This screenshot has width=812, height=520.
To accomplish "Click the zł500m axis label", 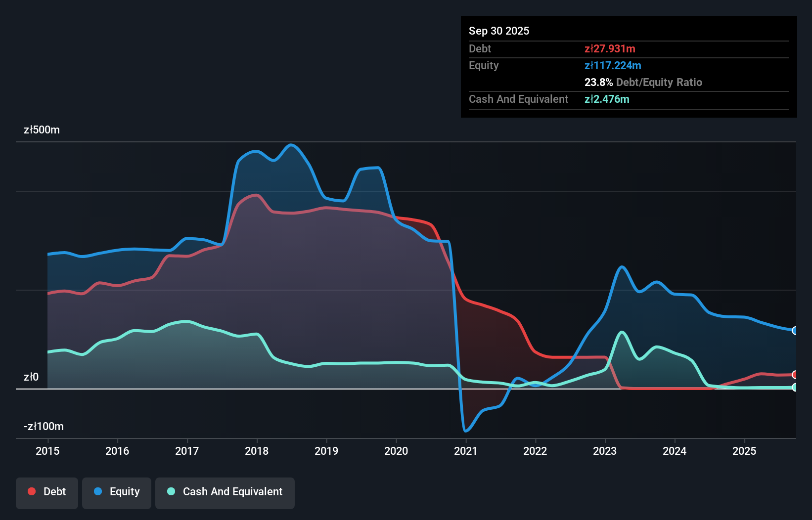I will coord(42,130).
